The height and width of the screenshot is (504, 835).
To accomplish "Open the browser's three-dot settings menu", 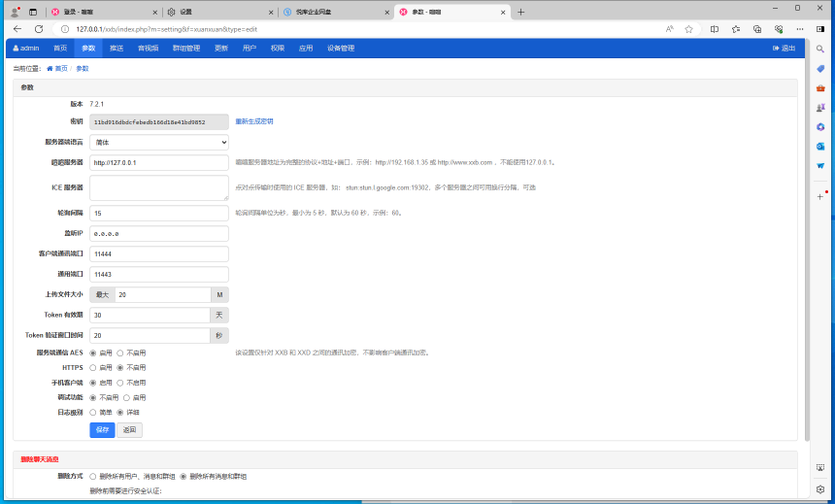I will pyautogui.click(x=796, y=29).
